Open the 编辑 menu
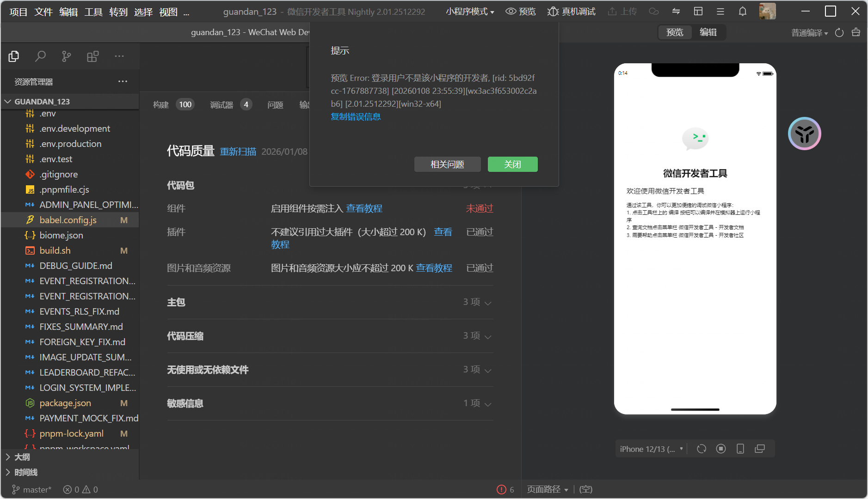The image size is (868, 499). [68, 12]
